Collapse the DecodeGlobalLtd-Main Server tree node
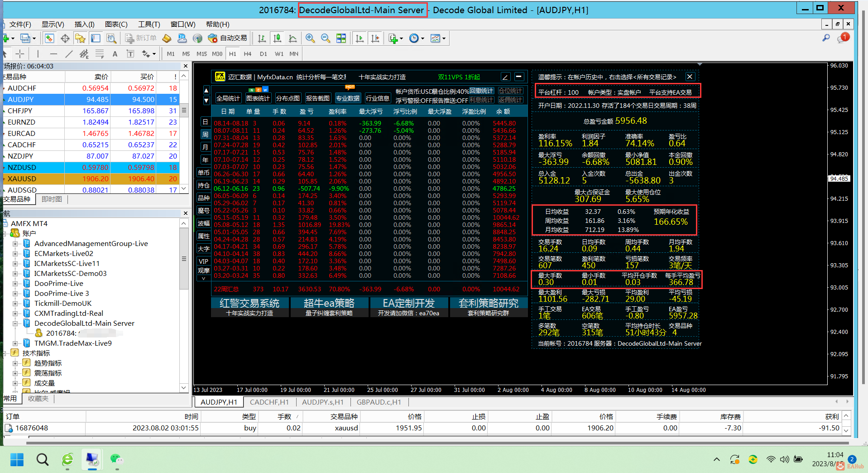This screenshot has height=473, width=868. 15,323
